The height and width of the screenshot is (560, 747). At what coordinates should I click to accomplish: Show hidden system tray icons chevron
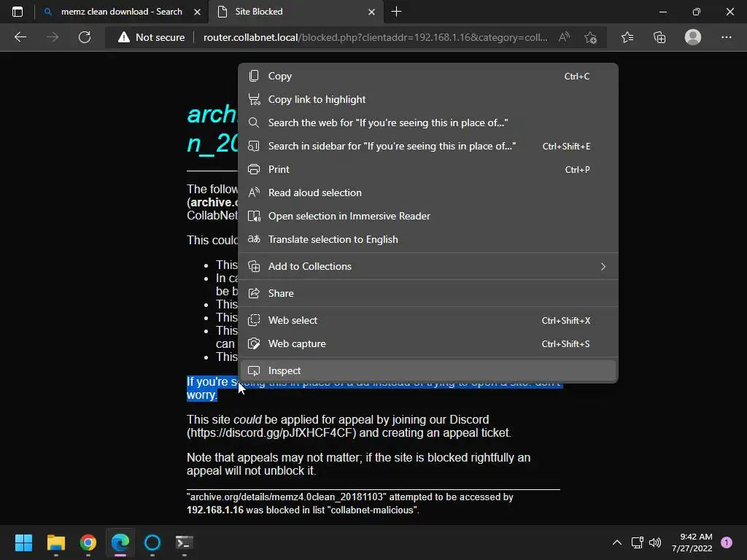(616, 542)
